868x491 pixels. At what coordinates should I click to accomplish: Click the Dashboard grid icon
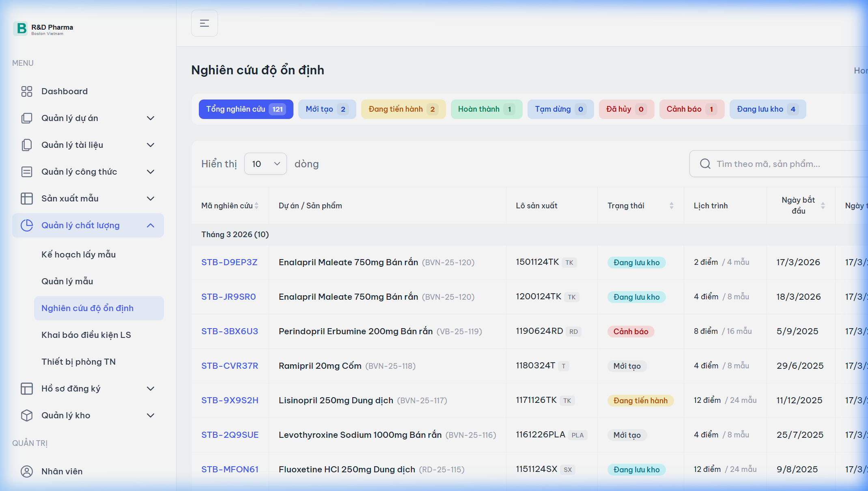[27, 91]
